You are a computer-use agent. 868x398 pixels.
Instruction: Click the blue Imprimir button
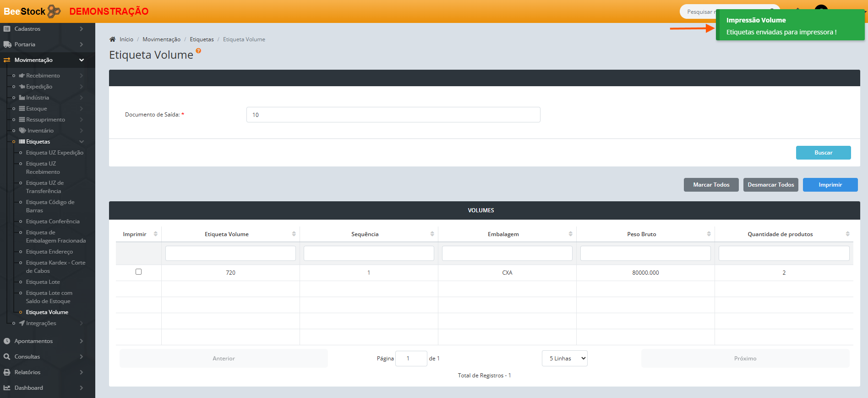tap(830, 185)
